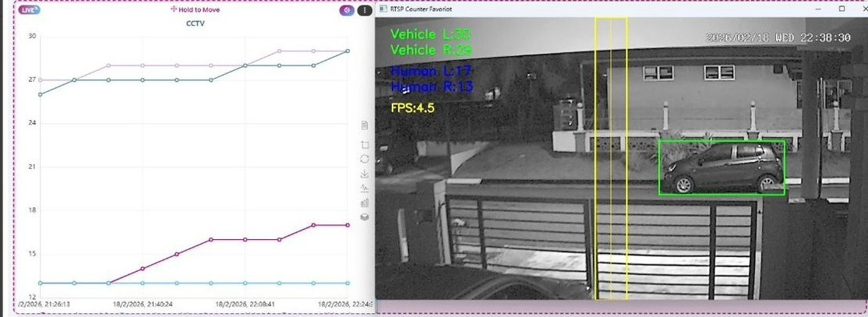This screenshot has height=317, width=868.
Task: Toggle the LIVE badge indicator
Action: (x=29, y=10)
